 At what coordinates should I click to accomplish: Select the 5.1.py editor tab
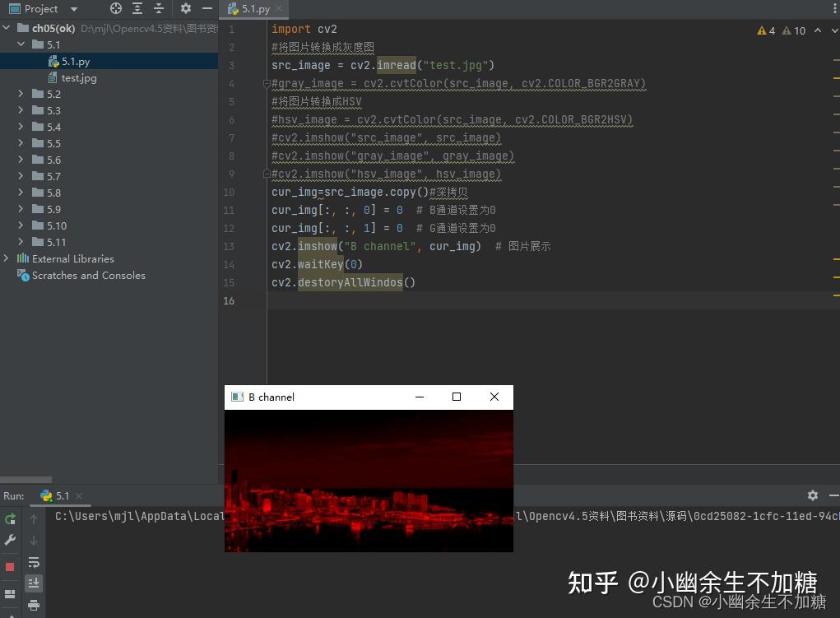coord(253,9)
